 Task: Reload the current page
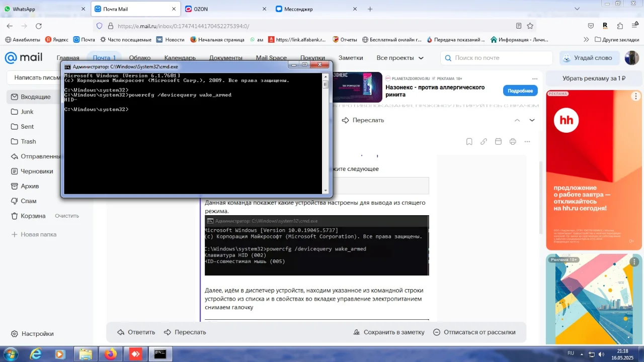[x=39, y=26]
